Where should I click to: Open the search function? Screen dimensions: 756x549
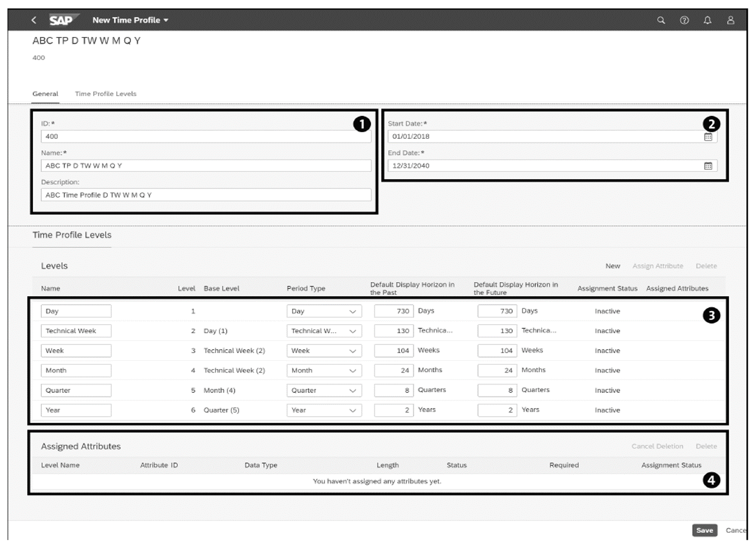[x=661, y=20]
